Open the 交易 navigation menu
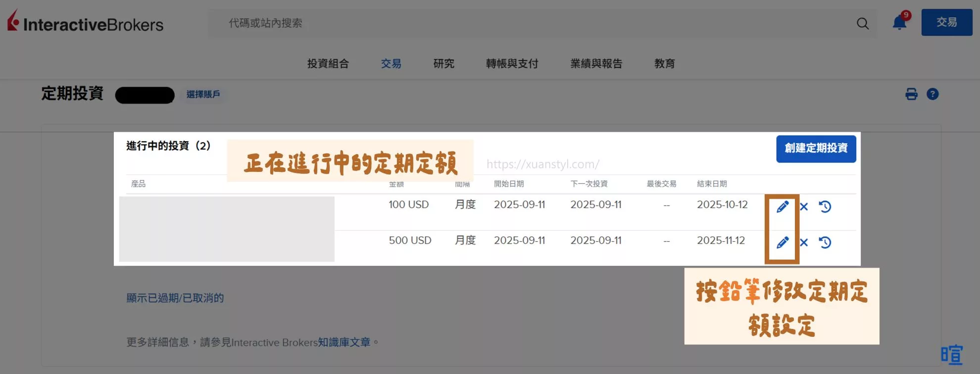 [x=391, y=63]
